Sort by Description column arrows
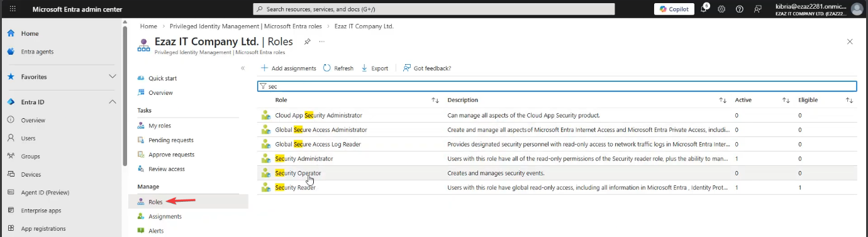 (x=723, y=100)
